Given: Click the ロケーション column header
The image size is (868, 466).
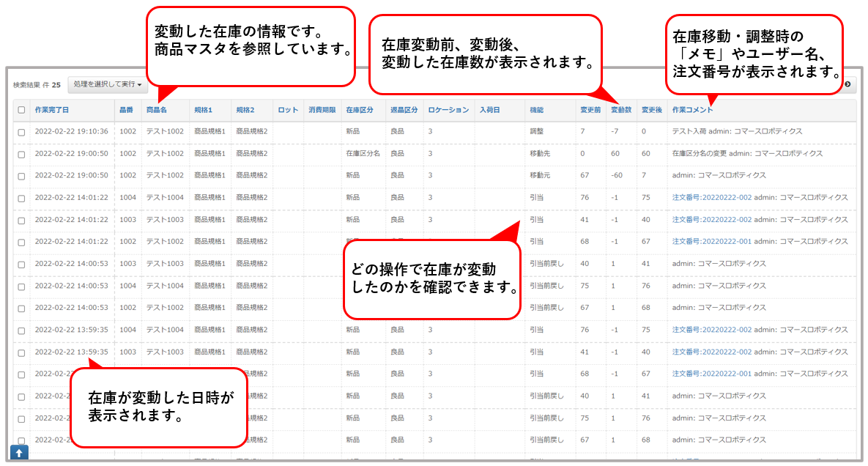Looking at the screenshot, I should (x=448, y=110).
